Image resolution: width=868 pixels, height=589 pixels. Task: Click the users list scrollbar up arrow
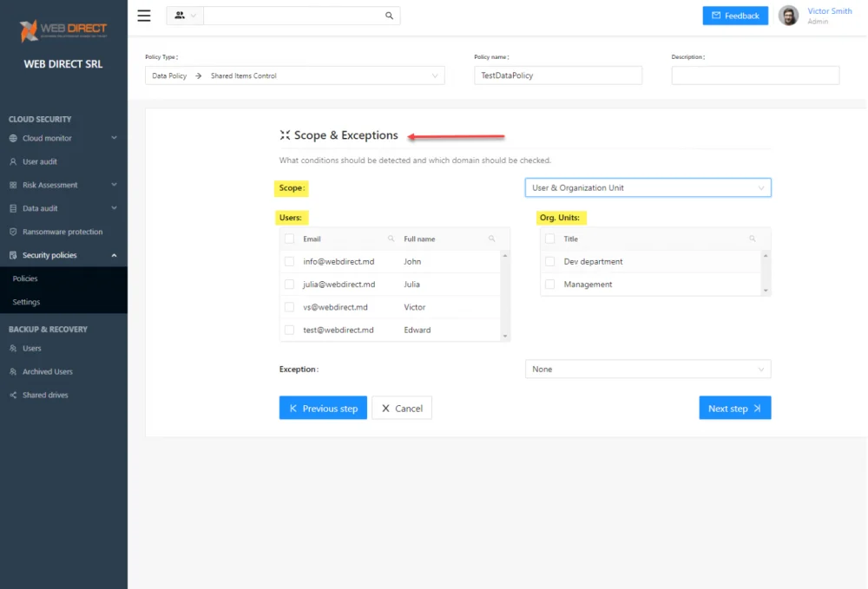pyautogui.click(x=505, y=256)
